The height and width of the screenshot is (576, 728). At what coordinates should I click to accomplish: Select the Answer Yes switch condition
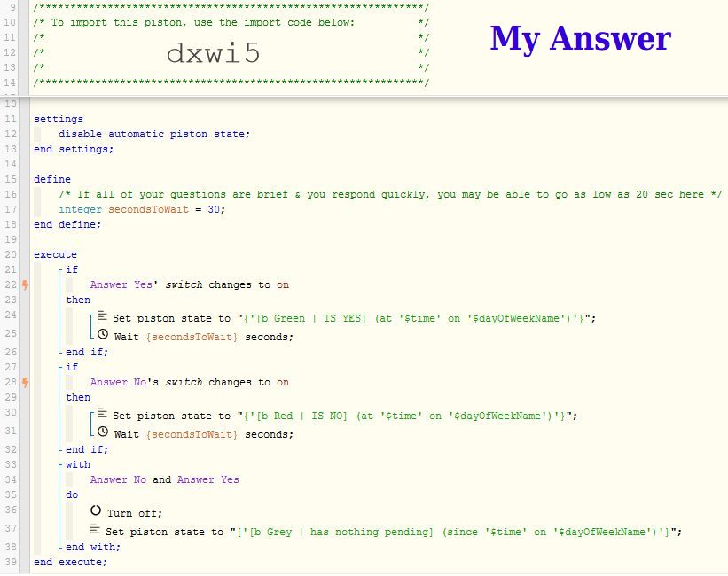point(190,285)
